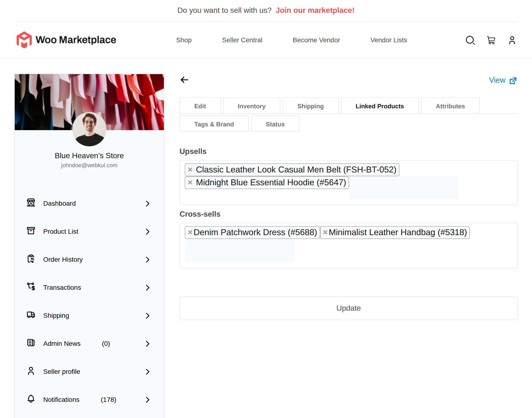Switch to the Inventory tab

coord(251,106)
